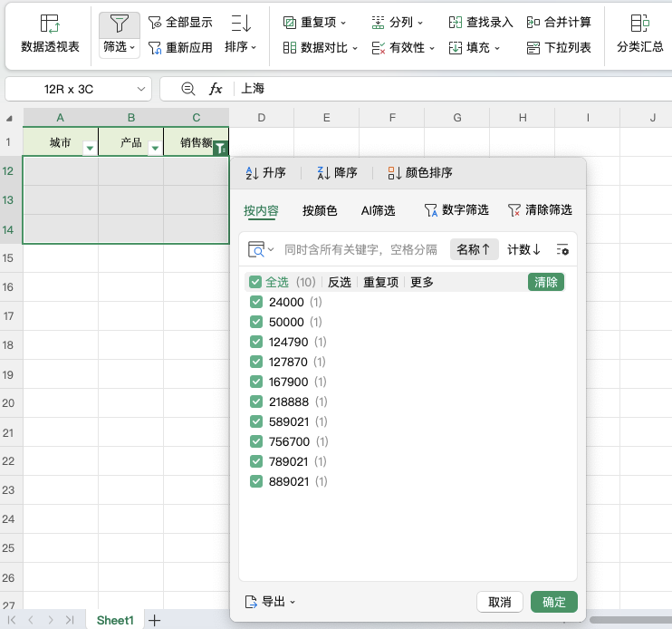Go to first sheet navigation arrow
Screen dimensions: 672x629
coord(12,620)
